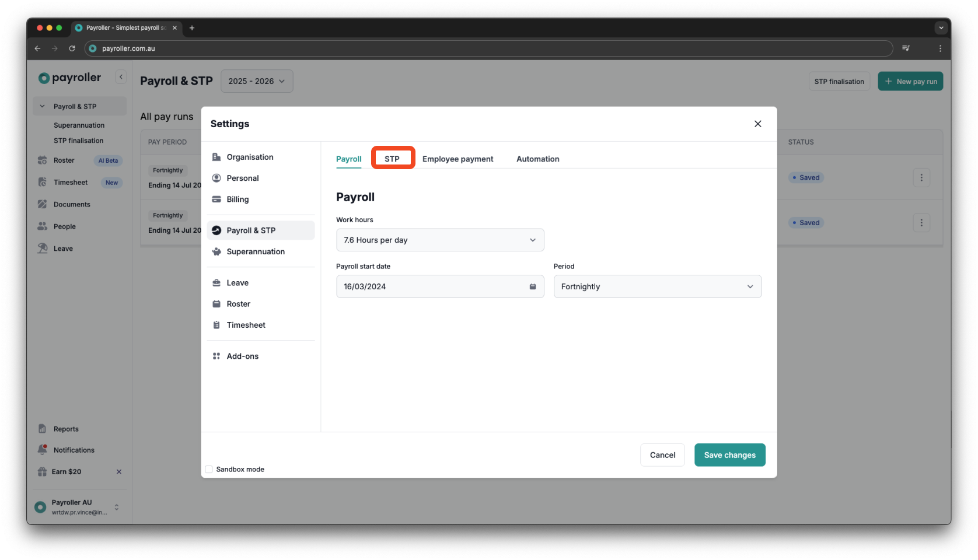Open Timesheet page in main sidebar
This screenshot has width=978, height=560.
tap(71, 183)
